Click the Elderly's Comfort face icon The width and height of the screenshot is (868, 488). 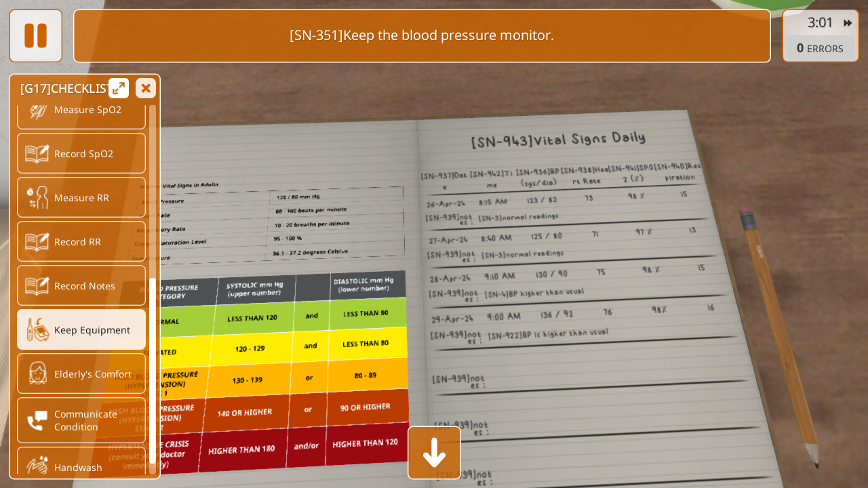pos(37,374)
